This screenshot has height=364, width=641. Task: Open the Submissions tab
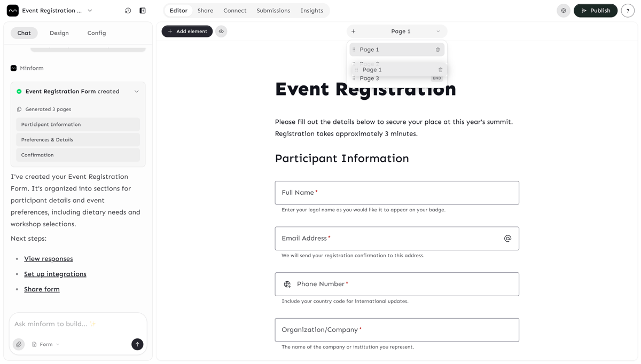pyautogui.click(x=273, y=11)
